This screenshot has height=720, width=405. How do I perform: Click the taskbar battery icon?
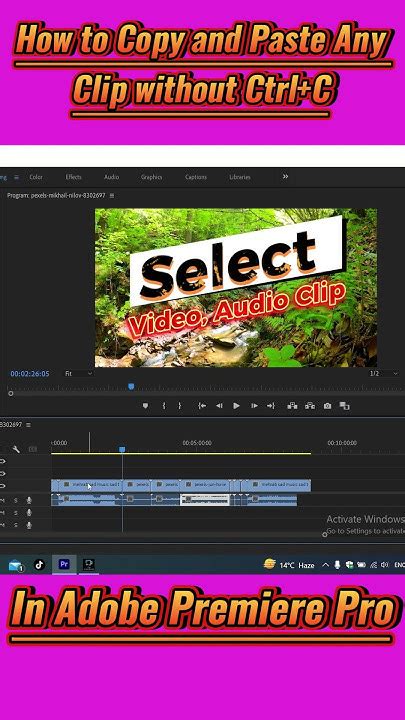(361, 565)
